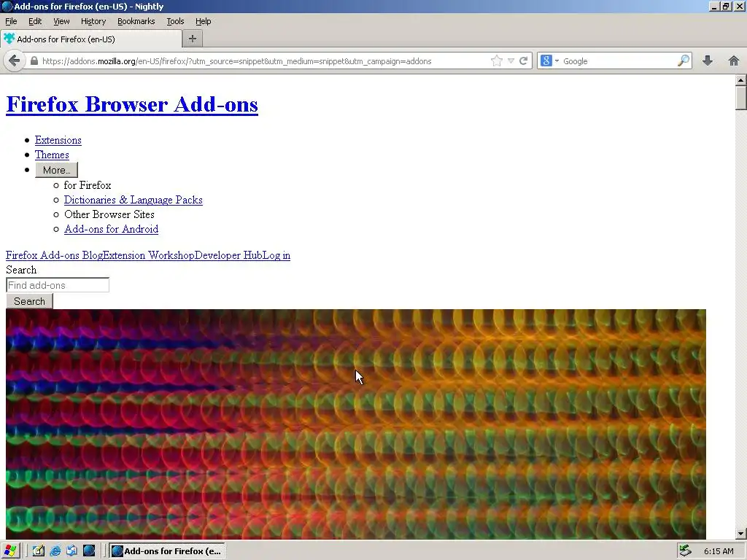Open the URL history dropdown arrow
Viewport: 747px width, 560px height.
click(x=511, y=61)
